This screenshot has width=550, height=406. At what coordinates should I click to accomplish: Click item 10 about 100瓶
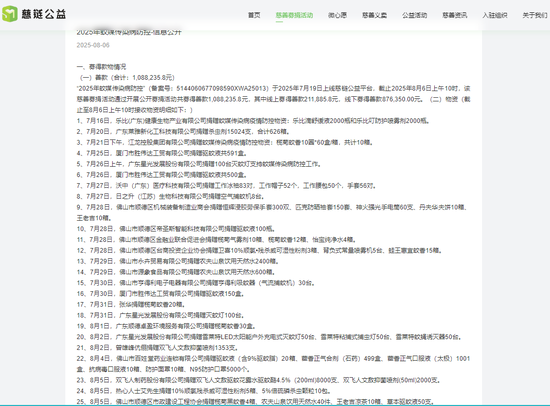point(176,229)
